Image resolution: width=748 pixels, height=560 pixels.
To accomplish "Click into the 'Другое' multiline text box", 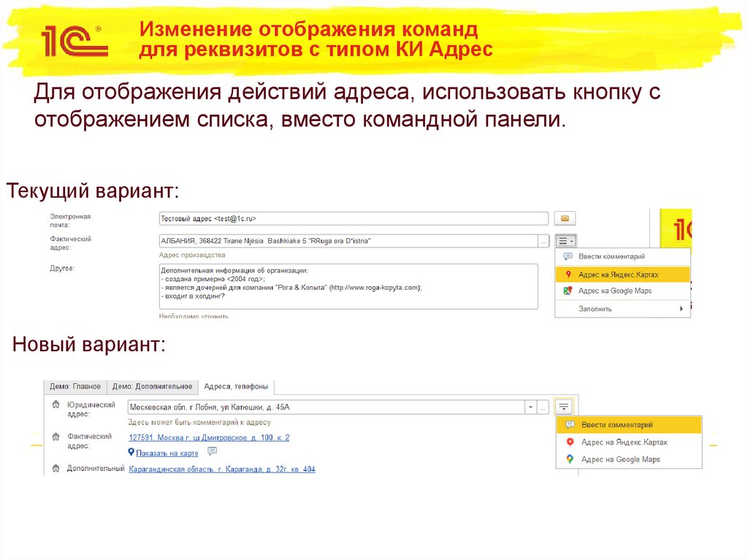I will [x=348, y=286].
